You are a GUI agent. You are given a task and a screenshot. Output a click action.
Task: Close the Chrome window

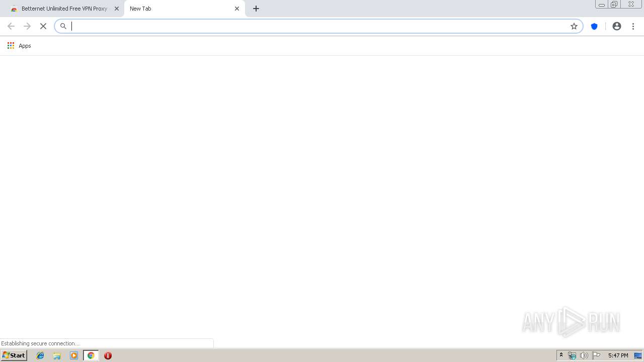[631, 5]
